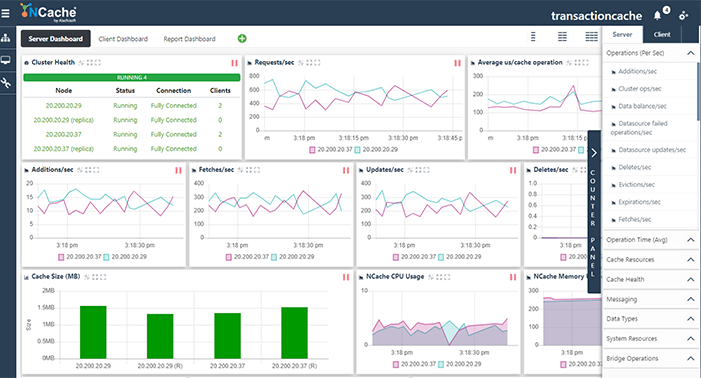Switch to the Client Dashboard tab
This screenshot has width=701, height=378.
click(123, 39)
